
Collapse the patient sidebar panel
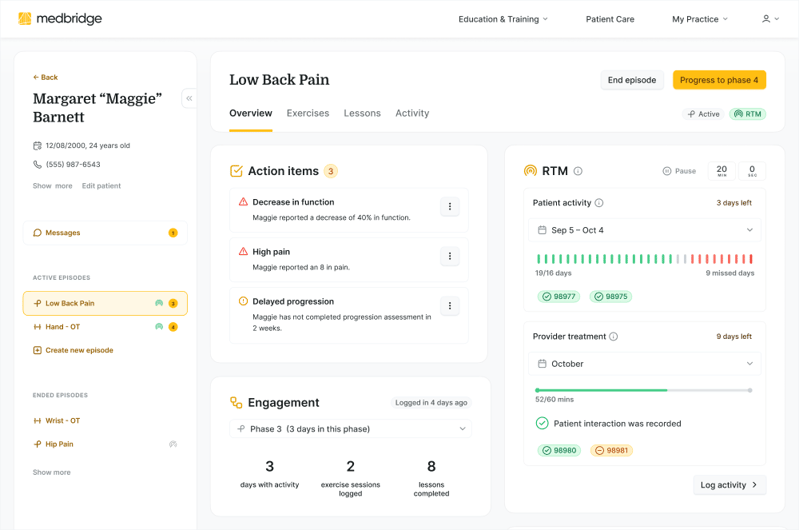pyautogui.click(x=188, y=98)
